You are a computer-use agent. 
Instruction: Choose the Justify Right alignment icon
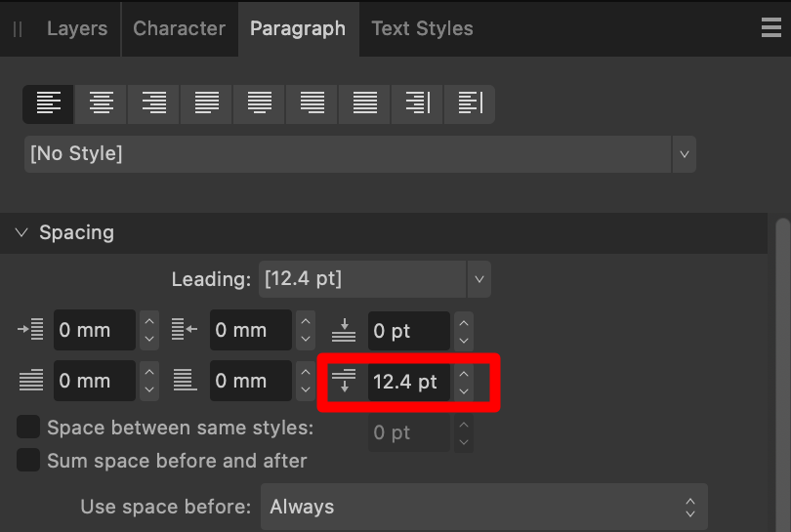pos(312,103)
